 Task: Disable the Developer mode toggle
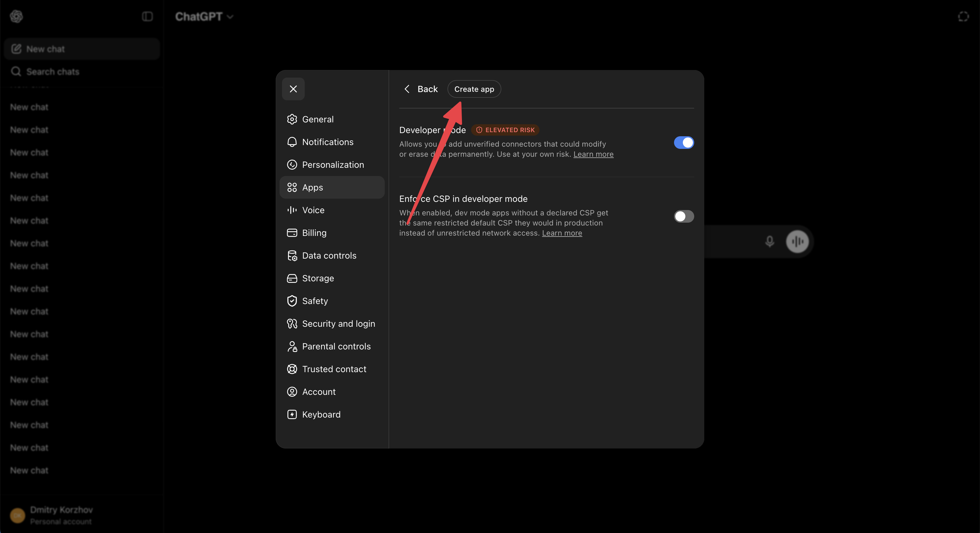pyautogui.click(x=684, y=143)
